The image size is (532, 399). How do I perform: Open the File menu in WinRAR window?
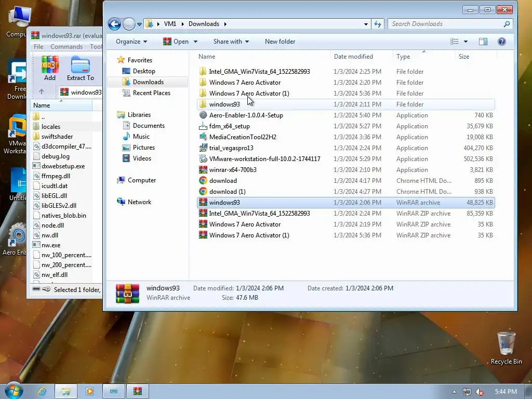tap(38, 46)
